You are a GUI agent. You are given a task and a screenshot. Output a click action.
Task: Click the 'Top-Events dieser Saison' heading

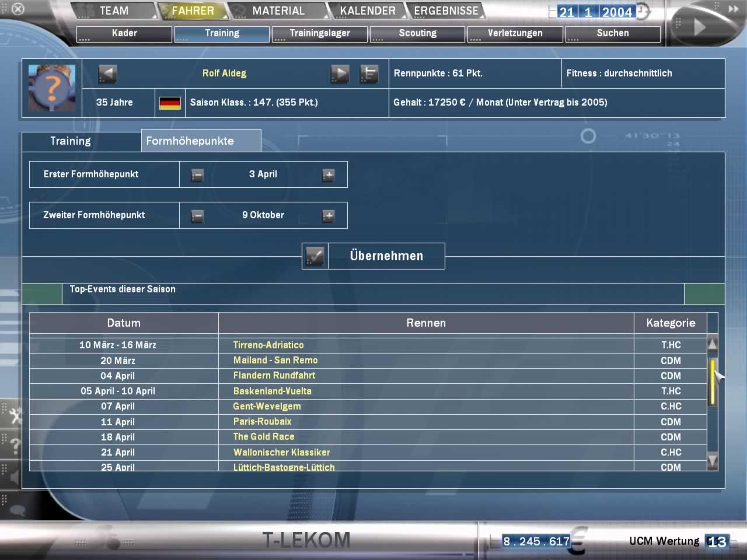[123, 289]
